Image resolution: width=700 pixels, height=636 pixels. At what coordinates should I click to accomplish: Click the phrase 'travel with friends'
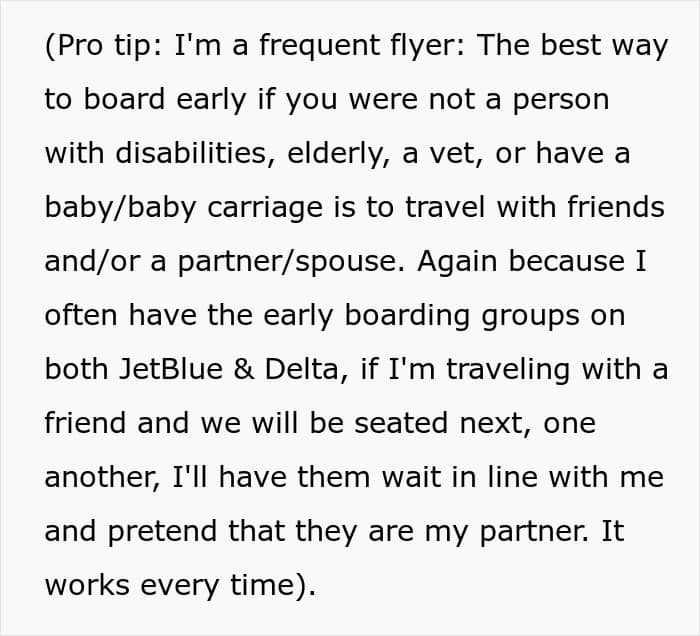point(535,207)
